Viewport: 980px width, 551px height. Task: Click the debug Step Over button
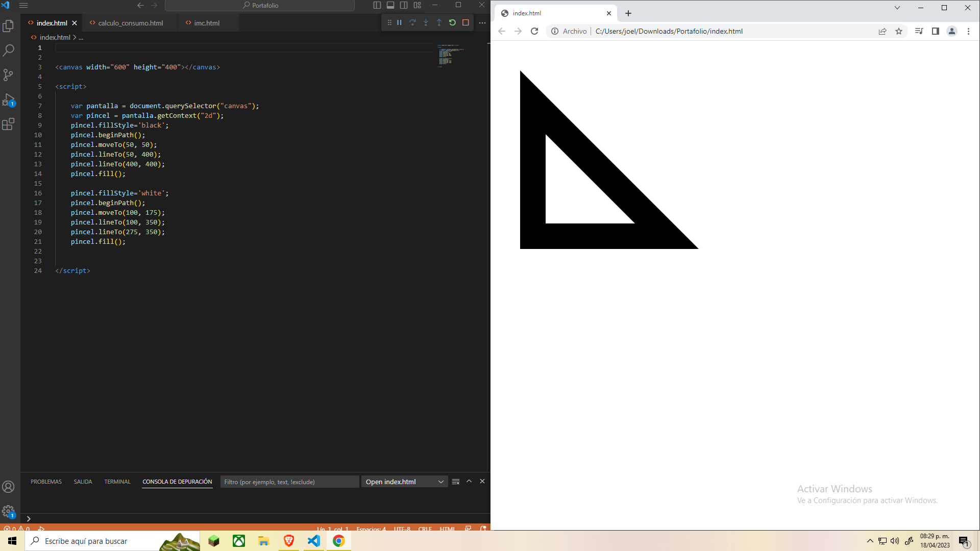click(412, 22)
